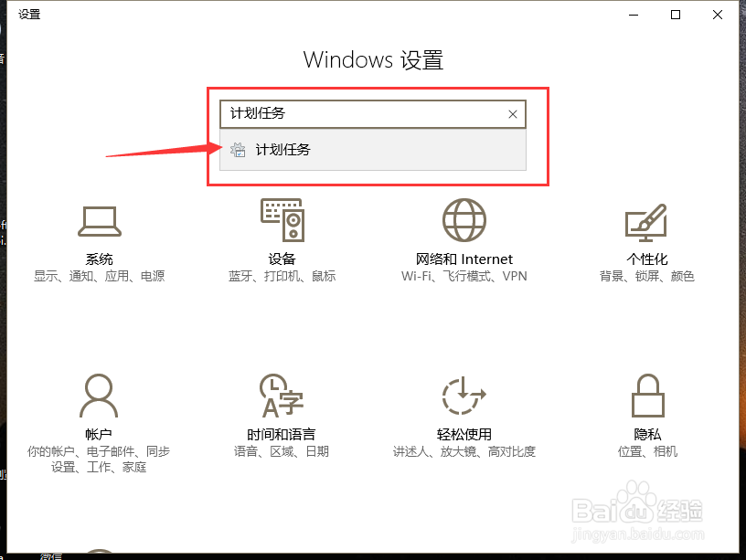Open the 系统 laptop icon
Viewport: 746px width, 560px height.
[100, 221]
